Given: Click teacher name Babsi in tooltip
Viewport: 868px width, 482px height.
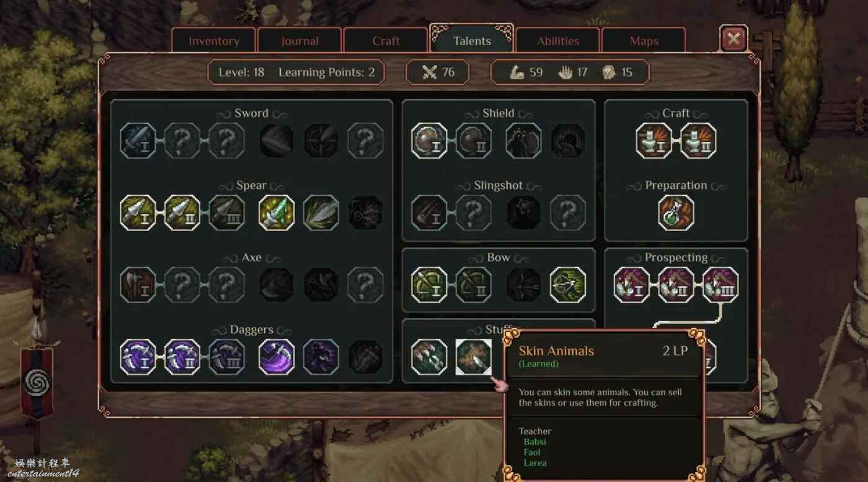Looking at the screenshot, I should click(x=534, y=442).
